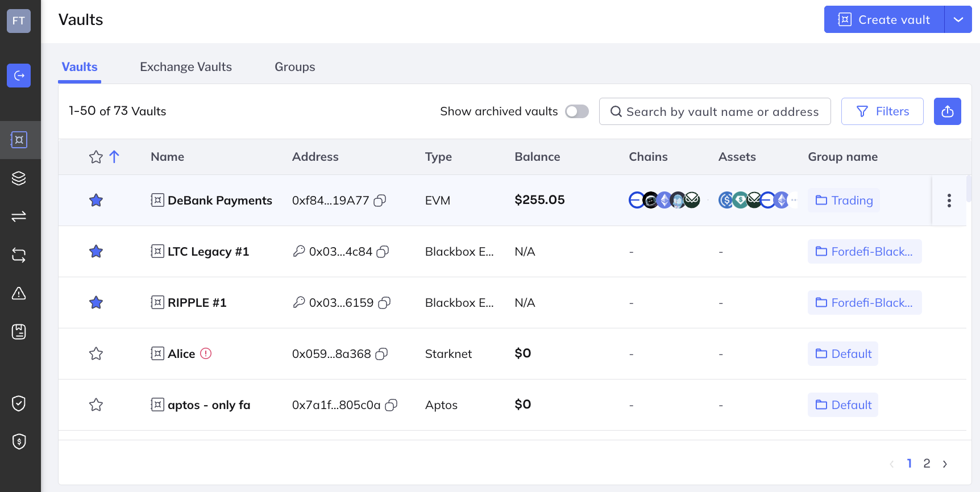
Task: Click the sort ascending arrow in header
Action: click(114, 157)
